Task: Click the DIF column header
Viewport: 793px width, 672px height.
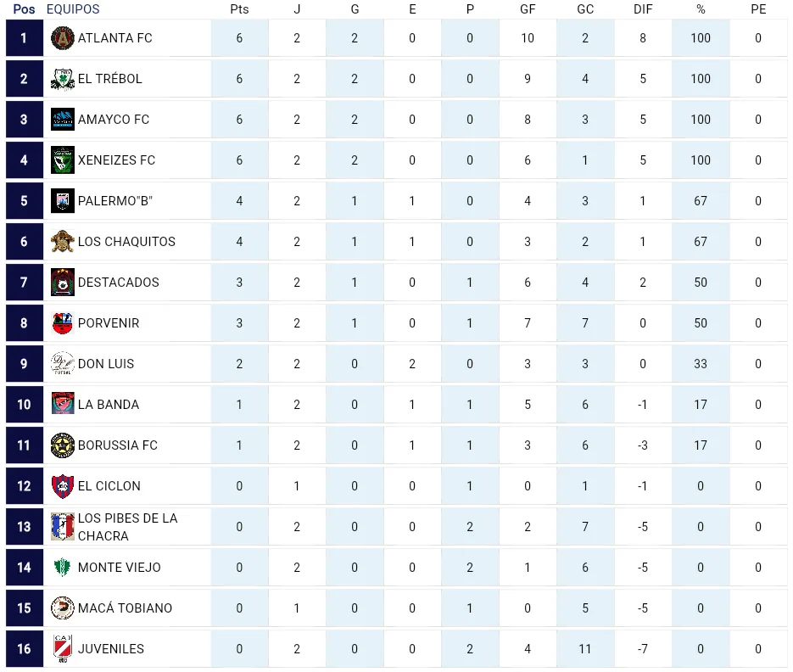Action: pyautogui.click(x=643, y=9)
